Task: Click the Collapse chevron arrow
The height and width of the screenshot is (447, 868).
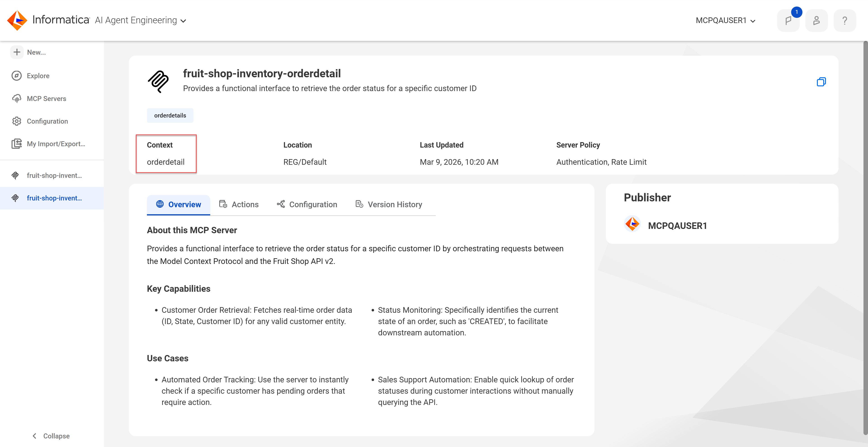Action: coord(34,436)
